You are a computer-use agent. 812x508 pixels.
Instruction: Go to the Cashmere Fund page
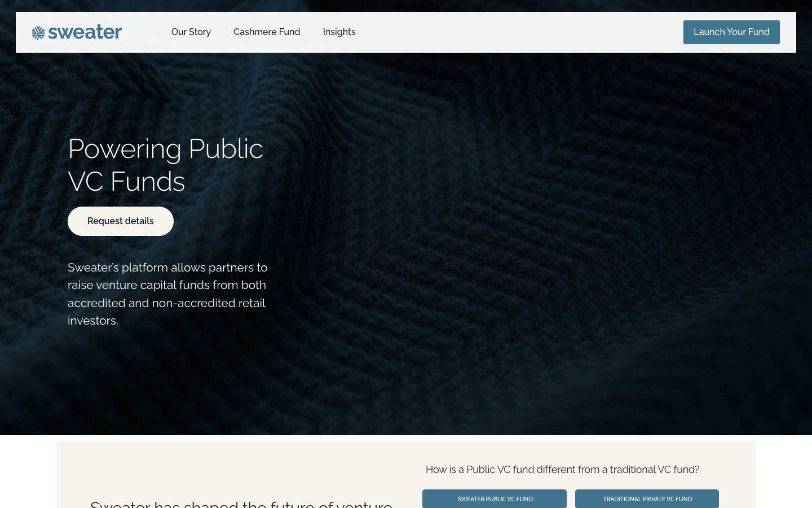(267, 32)
